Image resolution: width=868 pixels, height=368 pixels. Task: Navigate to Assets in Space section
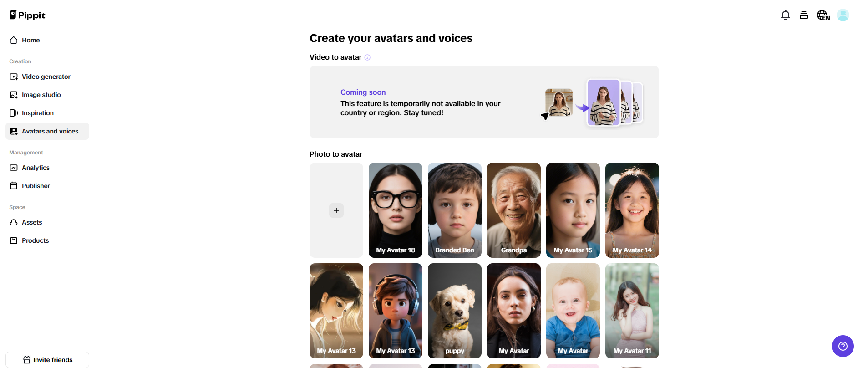click(32, 222)
